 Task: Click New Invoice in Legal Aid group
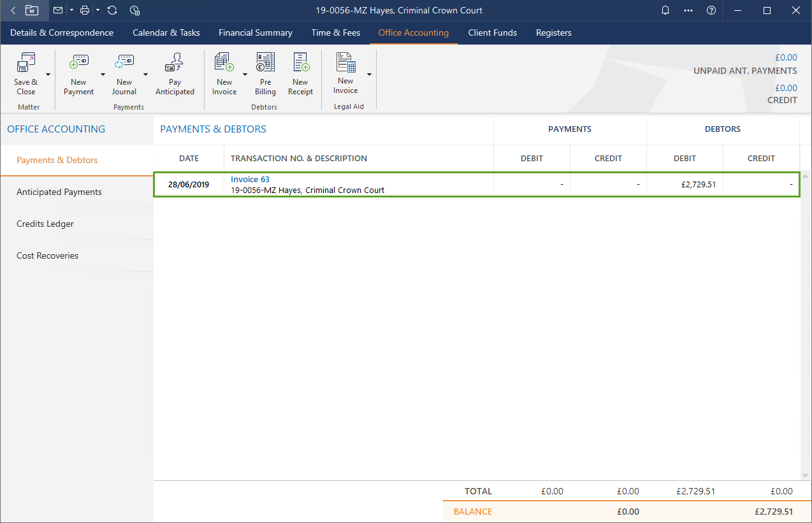[x=345, y=64]
